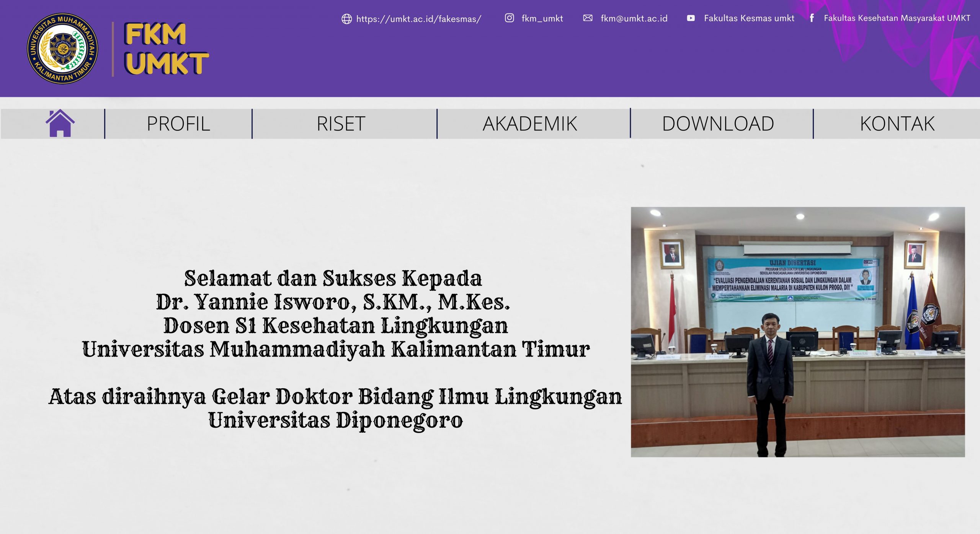Open the AKADEMIK menu

[530, 124]
